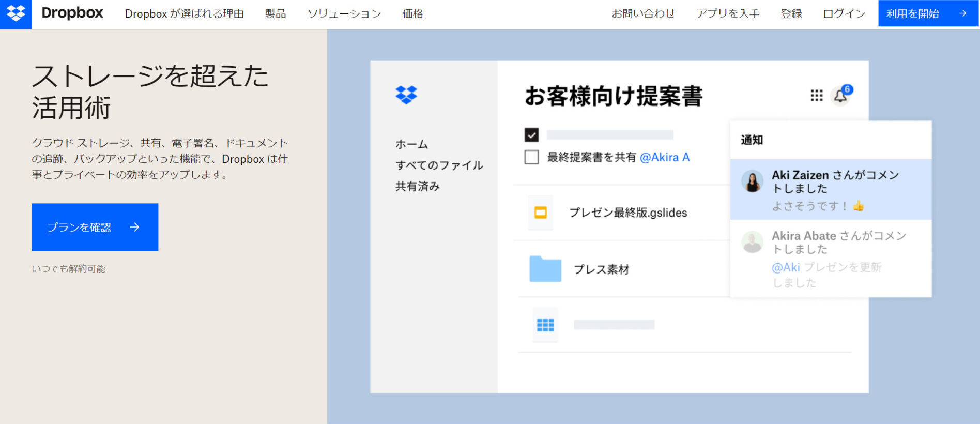The image size is (980, 424).
Task: Click the ストレージを超えた活用術 headline
Action: (150, 92)
